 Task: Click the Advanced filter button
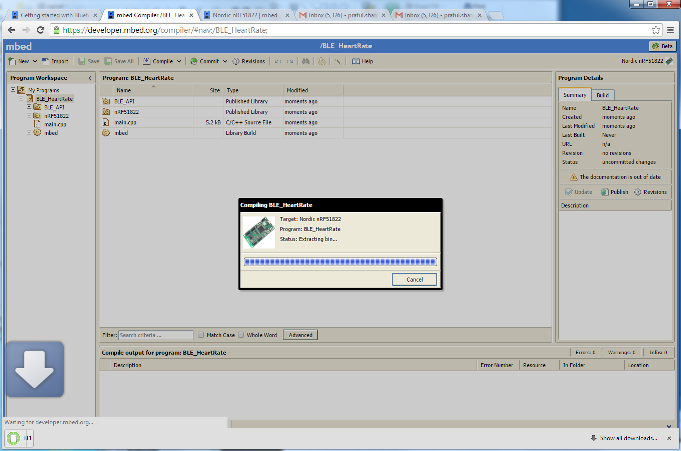point(301,334)
